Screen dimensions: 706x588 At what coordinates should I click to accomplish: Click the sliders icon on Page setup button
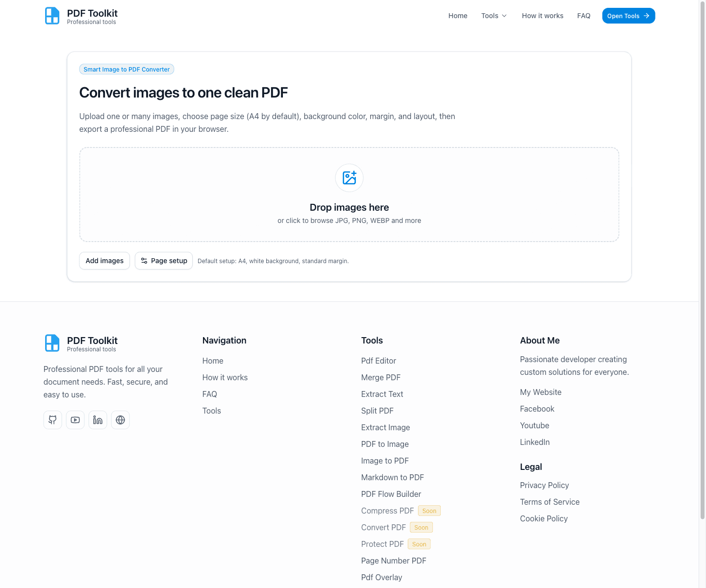click(x=143, y=261)
